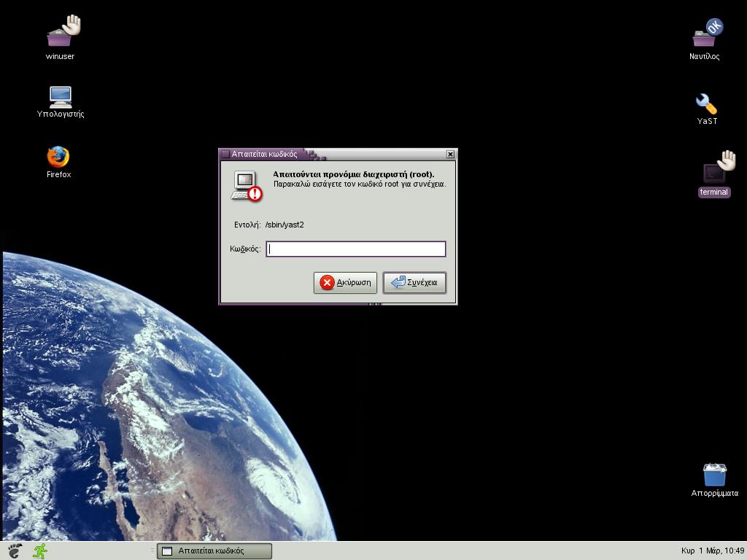Select the Απαιτείται κωδικός taskbar entry
The height and width of the screenshot is (560, 747).
click(214, 551)
